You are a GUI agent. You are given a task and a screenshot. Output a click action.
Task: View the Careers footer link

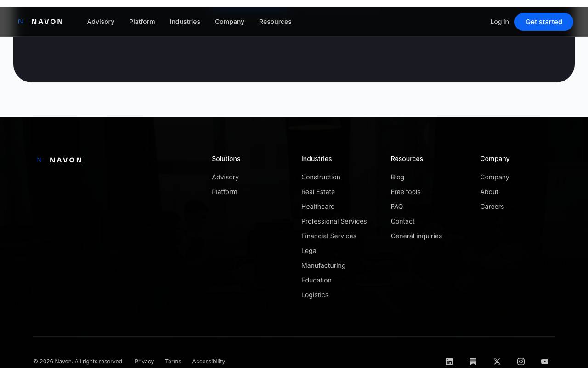(x=492, y=207)
